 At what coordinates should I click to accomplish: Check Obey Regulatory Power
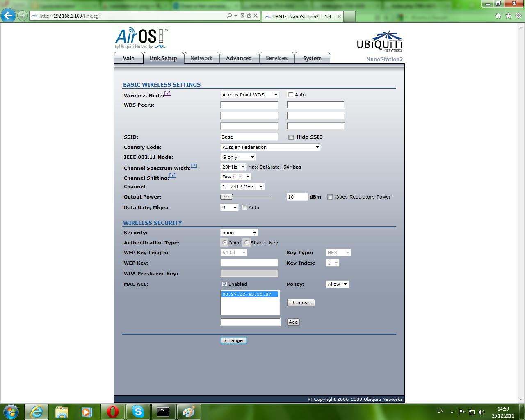[330, 197]
